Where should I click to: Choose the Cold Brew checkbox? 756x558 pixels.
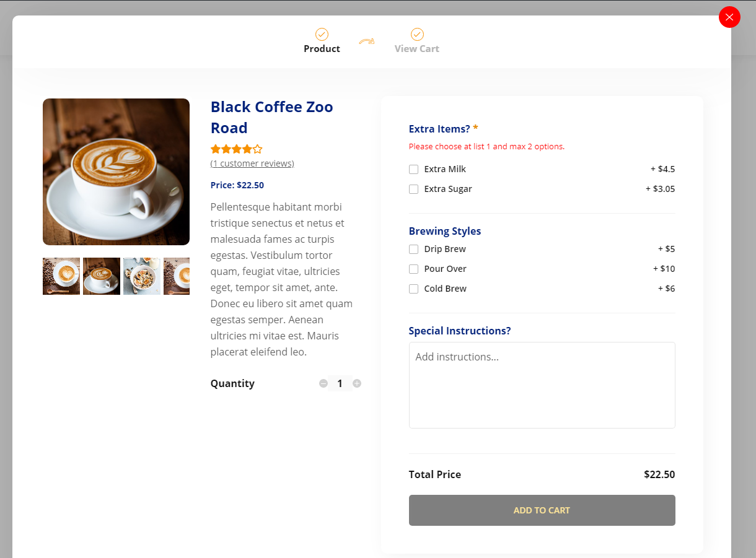click(413, 289)
